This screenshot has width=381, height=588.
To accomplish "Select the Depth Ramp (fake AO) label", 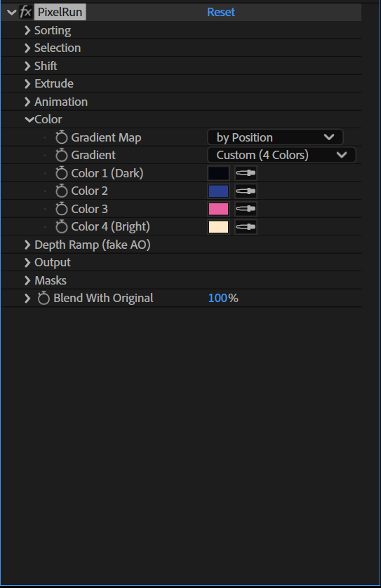I will (93, 245).
